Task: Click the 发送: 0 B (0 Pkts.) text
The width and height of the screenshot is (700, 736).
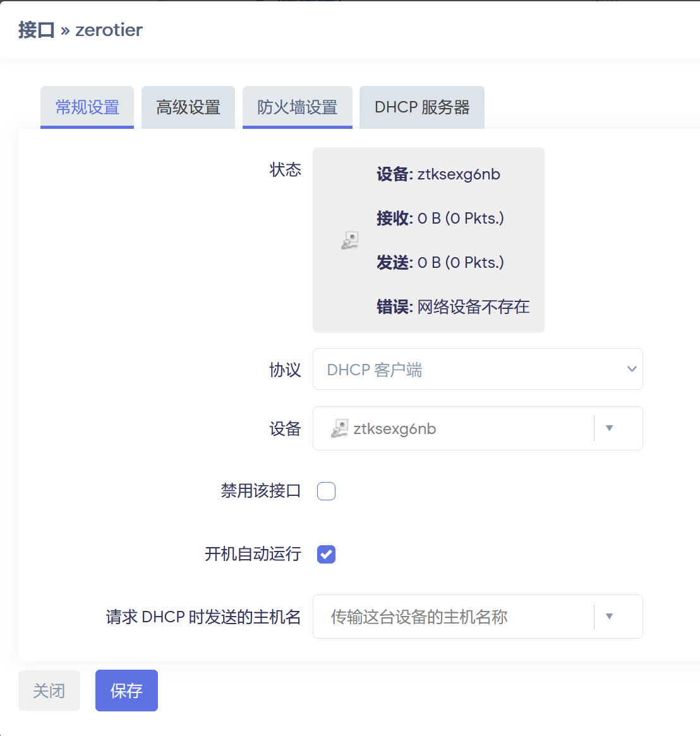Action: (440, 262)
